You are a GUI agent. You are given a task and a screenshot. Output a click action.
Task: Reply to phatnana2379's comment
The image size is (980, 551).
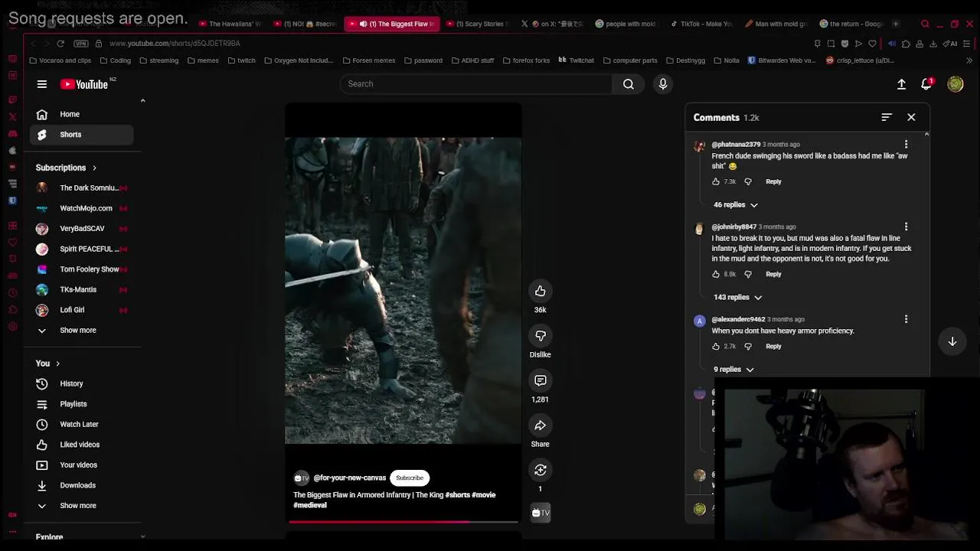pos(773,181)
